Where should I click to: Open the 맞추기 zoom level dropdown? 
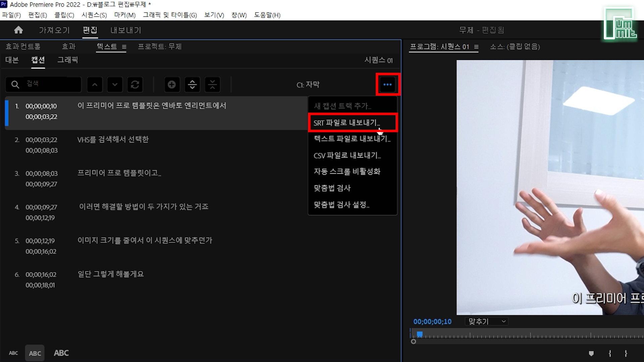click(487, 321)
